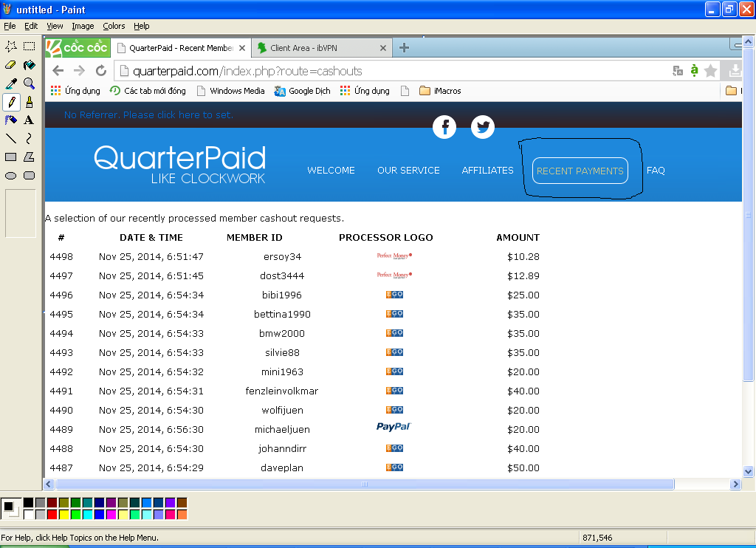Click the horizontal scrollbar right arrow
This screenshot has width=756, height=548.
[x=735, y=484]
